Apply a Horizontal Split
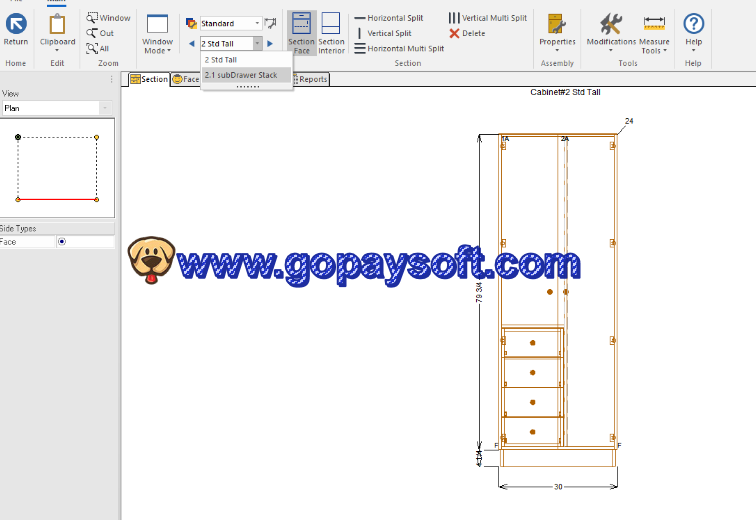756x520 pixels. click(389, 18)
